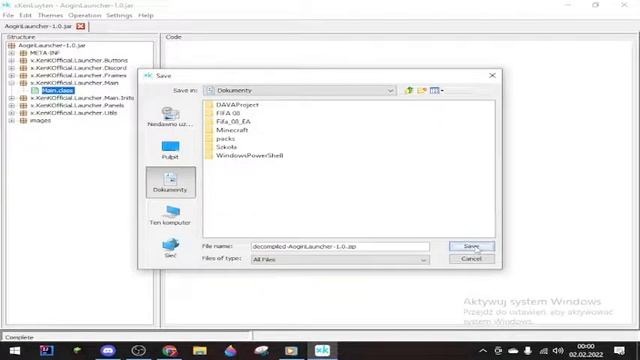This screenshot has width=640, height=360.
Task: Open the view menu icon in Save dialog
Action: click(436, 90)
